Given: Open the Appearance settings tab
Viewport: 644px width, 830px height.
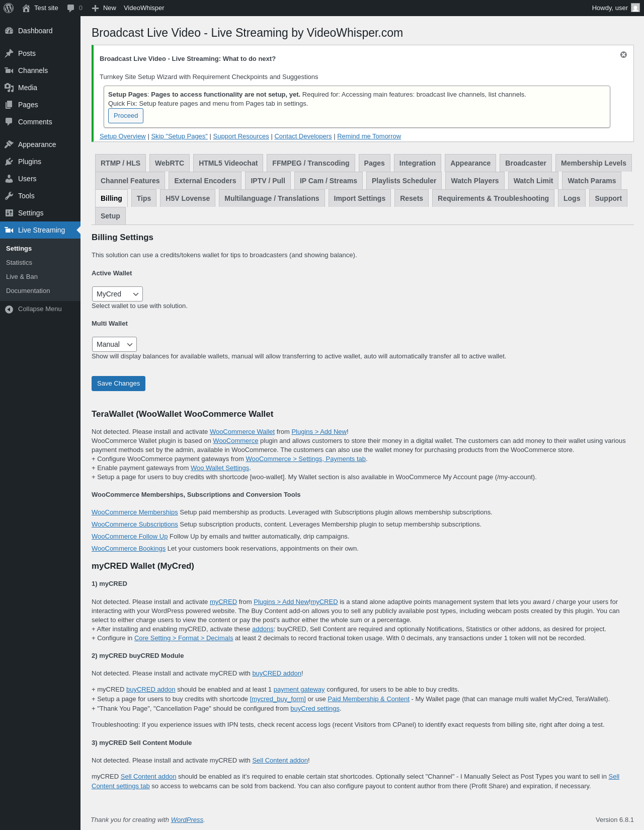Looking at the screenshot, I should [x=470, y=163].
